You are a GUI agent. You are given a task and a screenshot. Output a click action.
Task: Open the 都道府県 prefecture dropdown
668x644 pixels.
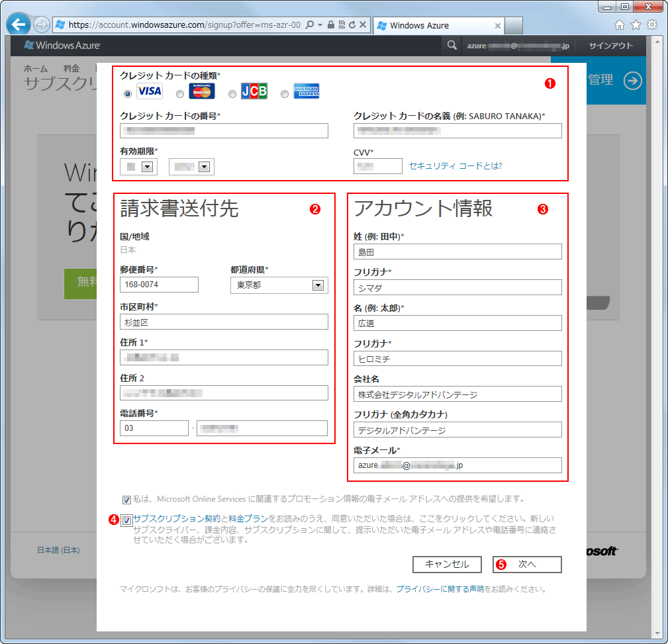pyautogui.click(x=318, y=285)
